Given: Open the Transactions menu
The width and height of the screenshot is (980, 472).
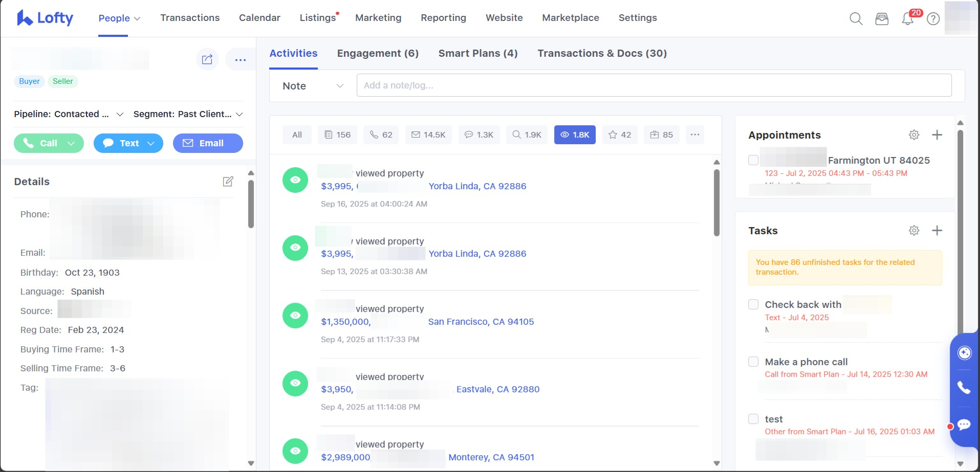Looking at the screenshot, I should [190, 18].
